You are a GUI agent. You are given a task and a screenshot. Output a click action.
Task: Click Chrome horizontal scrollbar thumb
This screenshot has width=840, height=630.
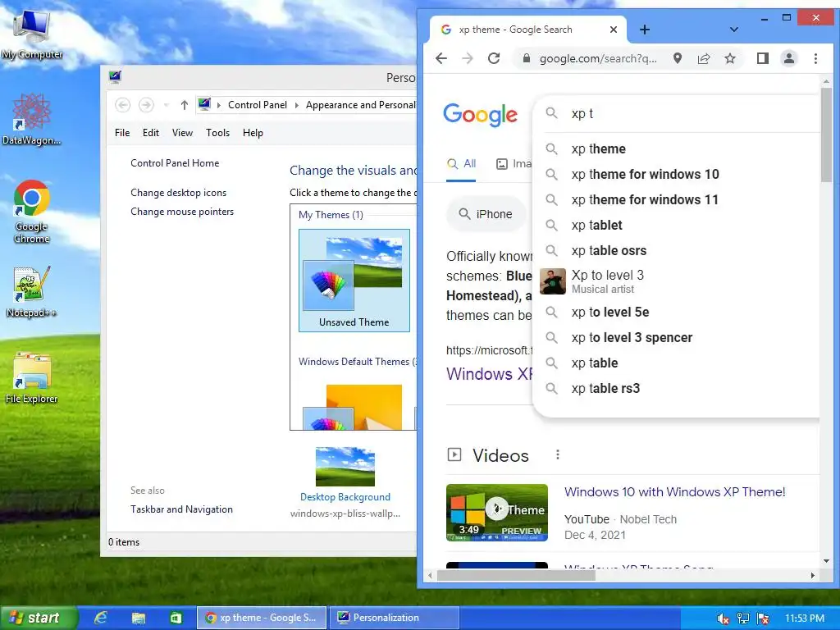click(x=516, y=575)
